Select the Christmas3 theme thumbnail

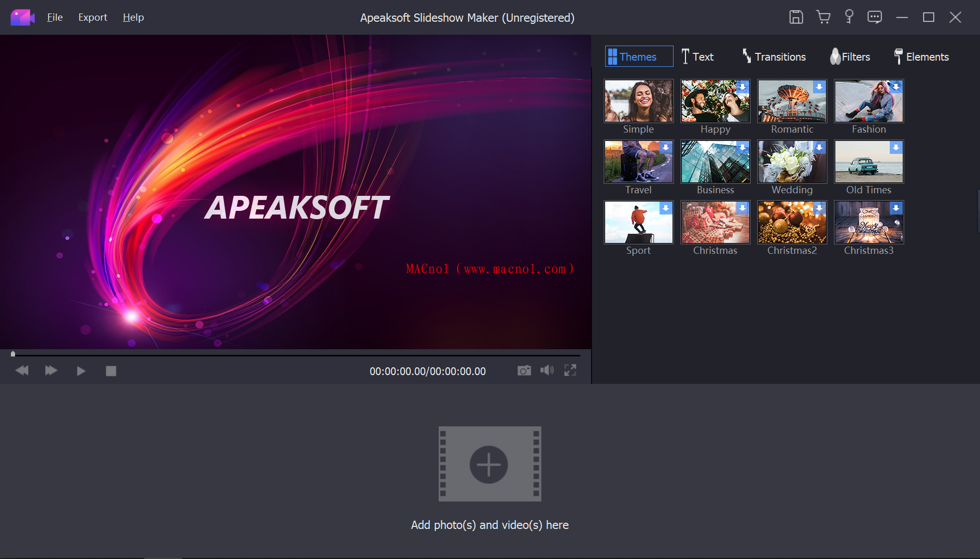[x=869, y=222]
